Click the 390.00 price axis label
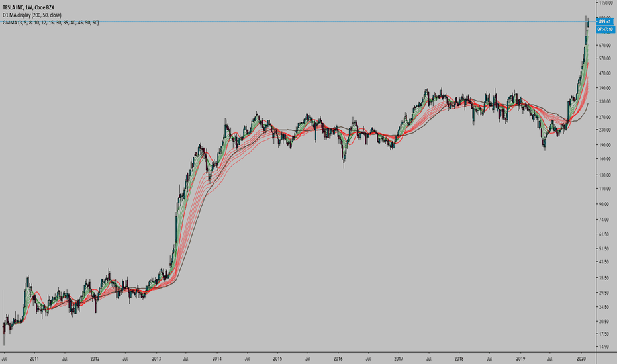Screen dimensions: 617x364 (x=605, y=88)
